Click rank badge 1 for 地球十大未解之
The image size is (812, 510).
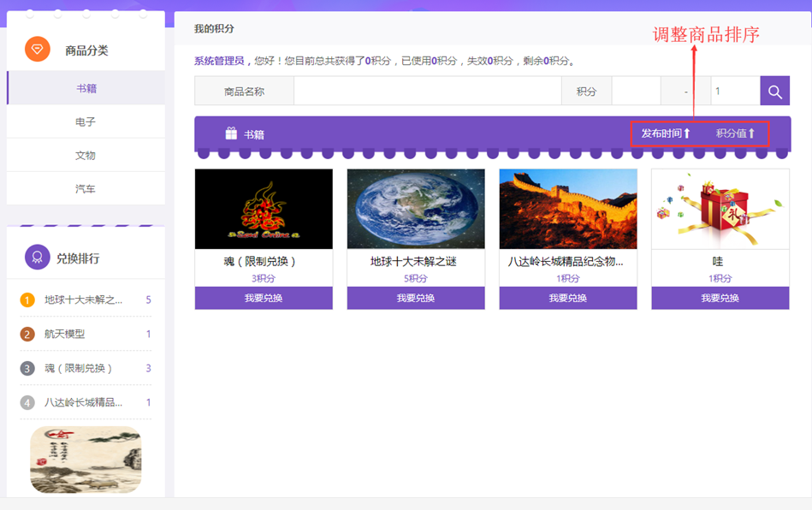27,299
